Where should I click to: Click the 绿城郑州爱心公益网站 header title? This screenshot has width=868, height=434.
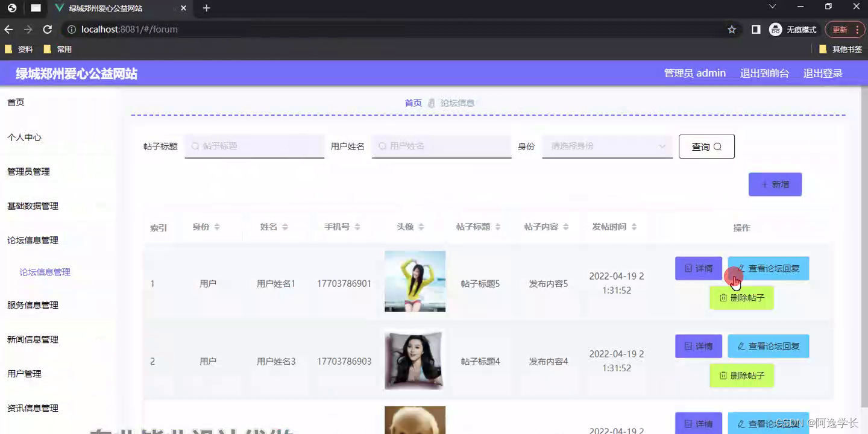point(77,74)
